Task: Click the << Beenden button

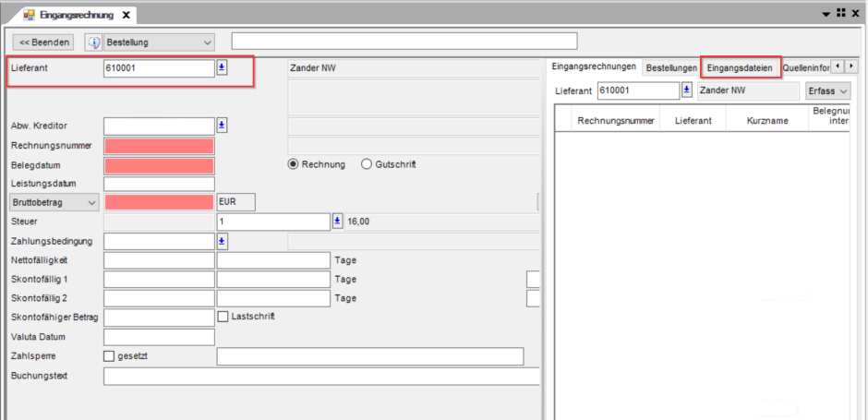Action: pyautogui.click(x=43, y=42)
